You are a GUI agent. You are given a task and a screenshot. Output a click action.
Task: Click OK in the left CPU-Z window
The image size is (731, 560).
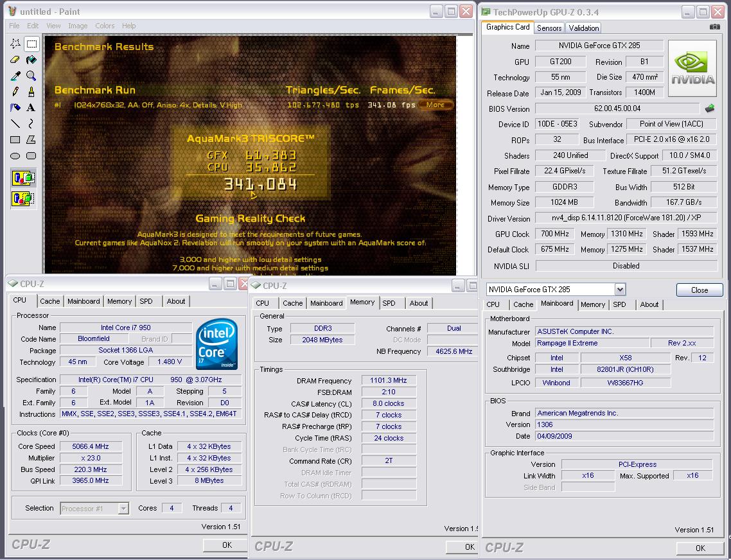click(x=227, y=545)
